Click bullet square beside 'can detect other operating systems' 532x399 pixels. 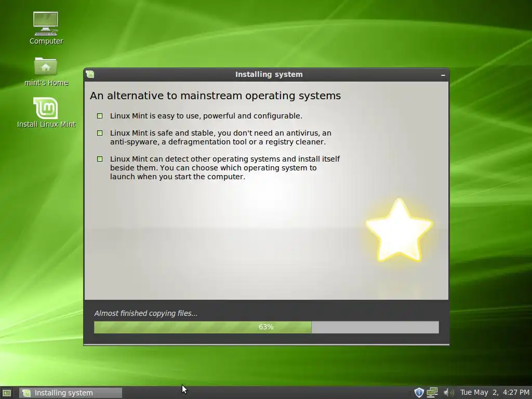100,159
